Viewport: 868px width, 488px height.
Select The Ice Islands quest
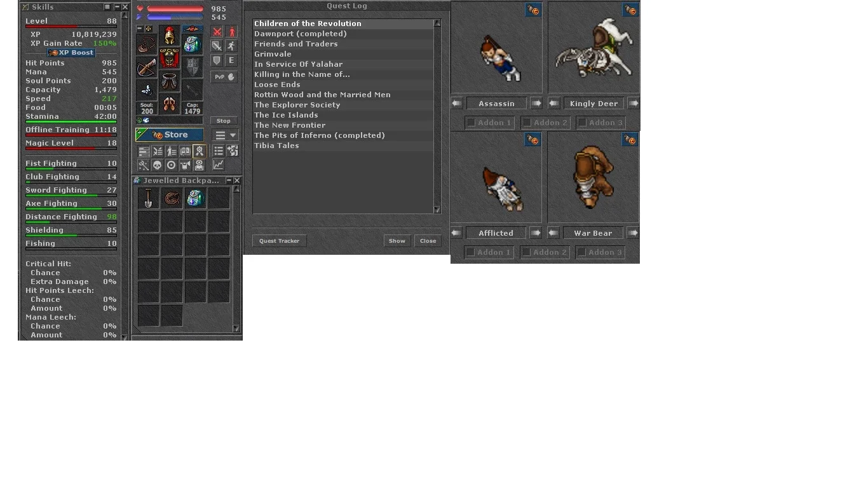343,115
